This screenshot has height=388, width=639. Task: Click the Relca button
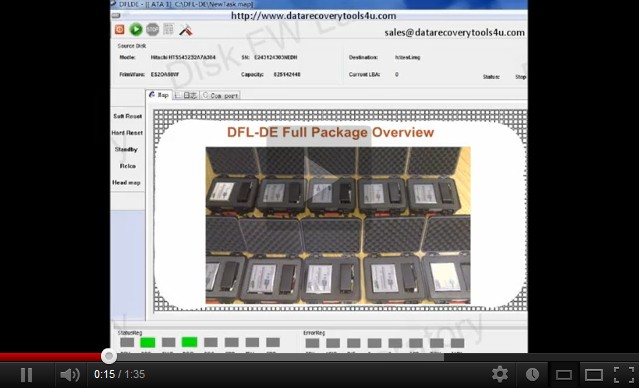coord(128,166)
